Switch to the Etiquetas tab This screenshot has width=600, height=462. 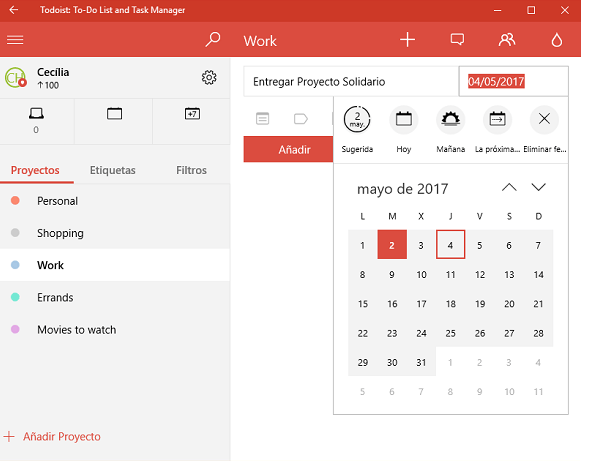pos(112,170)
